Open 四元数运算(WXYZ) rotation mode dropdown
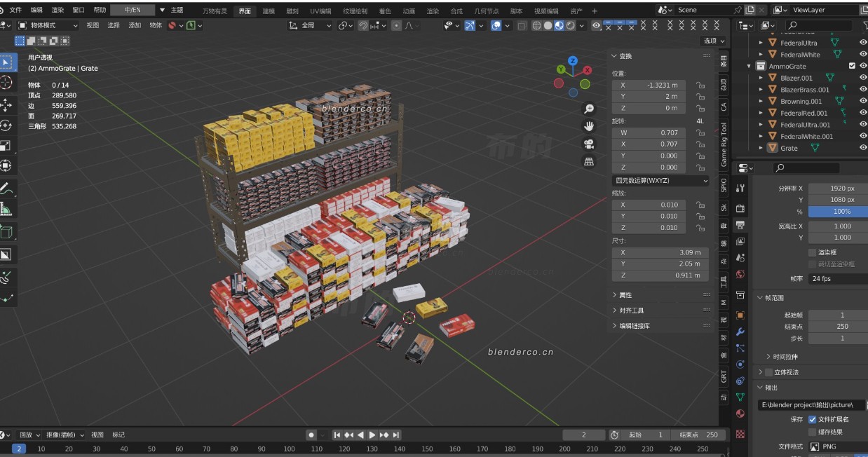Image resolution: width=868 pixels, height=457 pixels. tap(660, 180)
